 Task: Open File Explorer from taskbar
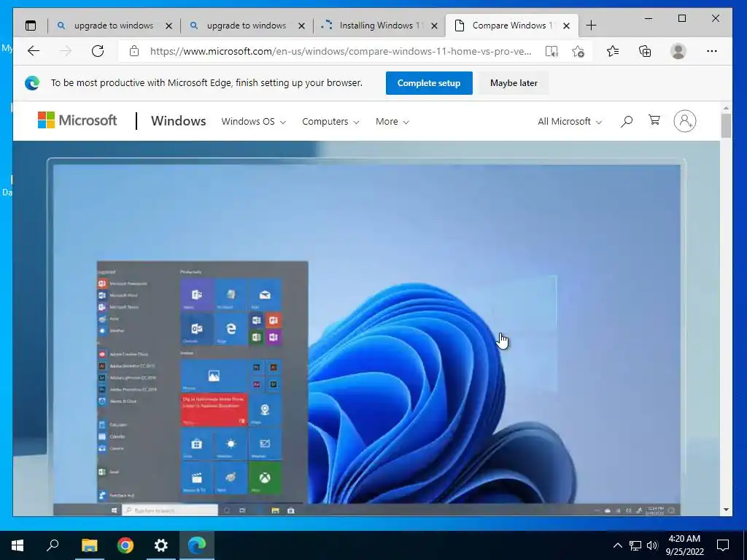89,545
